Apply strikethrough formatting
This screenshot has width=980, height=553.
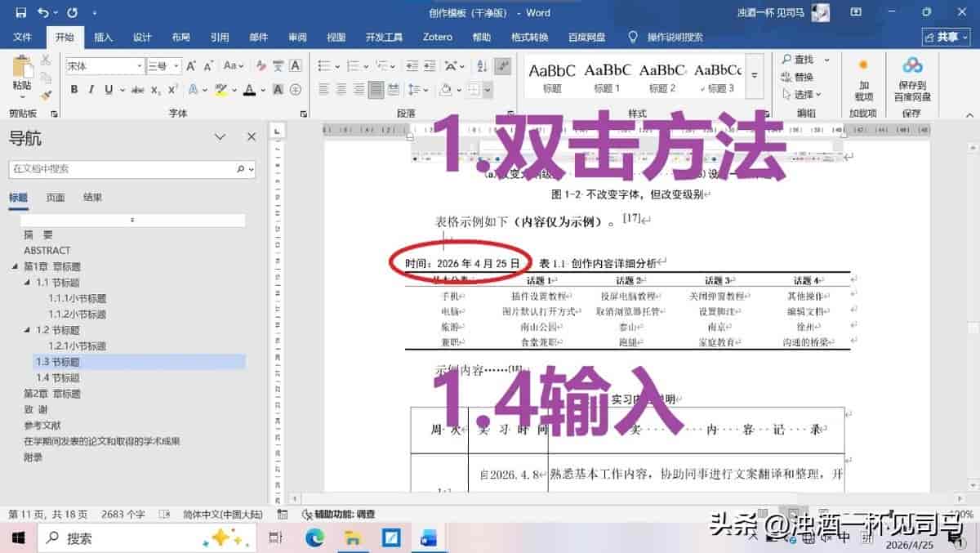point(137,90)
